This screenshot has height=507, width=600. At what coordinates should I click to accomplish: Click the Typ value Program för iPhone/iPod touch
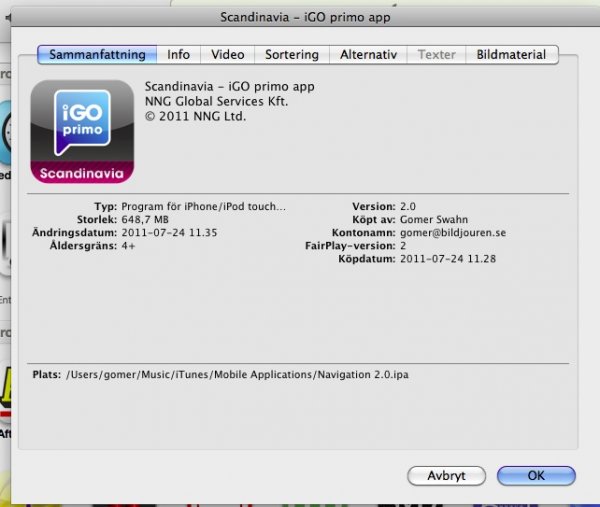[x=203, y=206]
